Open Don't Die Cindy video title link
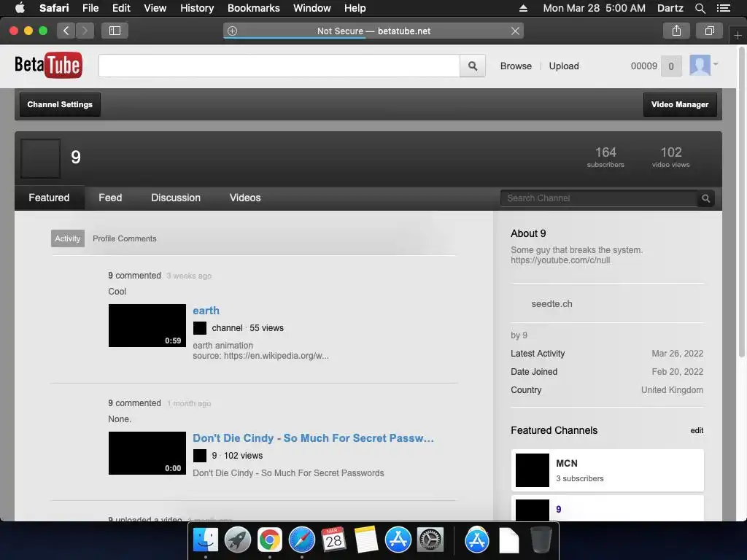The image size is (747, 560). [313, 438]
